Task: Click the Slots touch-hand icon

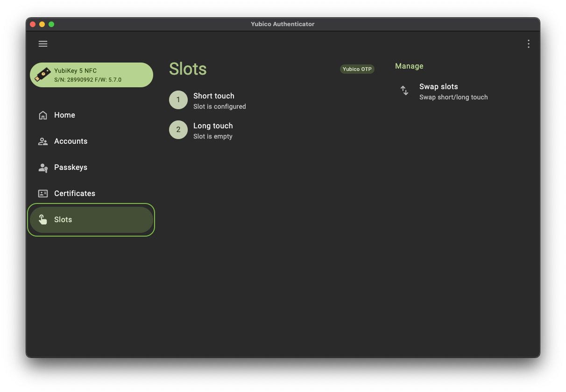Action: [x=43, y=220]
